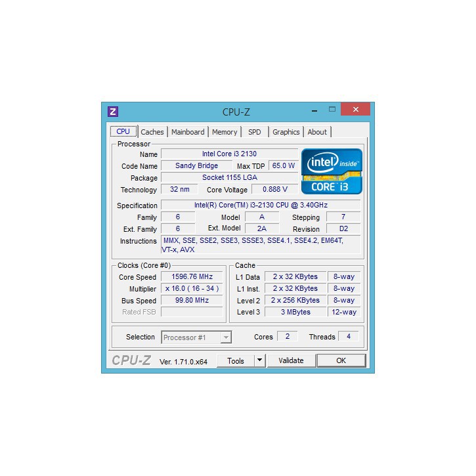476x476 pixels.
Task: Open the About tab
Action: point(317,132)
